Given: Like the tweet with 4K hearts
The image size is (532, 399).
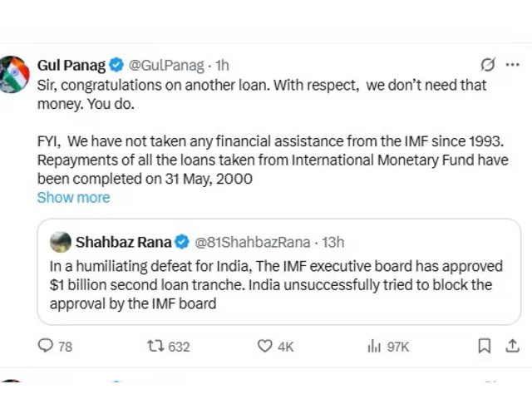Looking at the screenshot, I should click(x=264, y=346).
